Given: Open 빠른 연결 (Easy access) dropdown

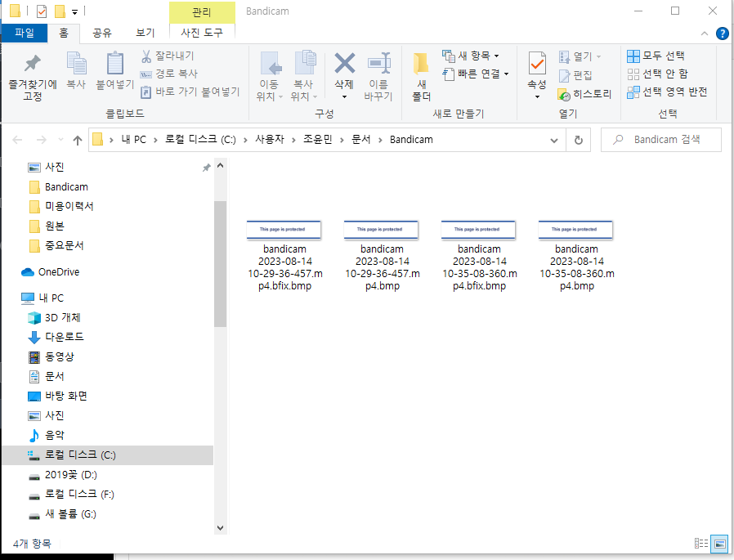Looking at the screenshot, I should [476, 74].
